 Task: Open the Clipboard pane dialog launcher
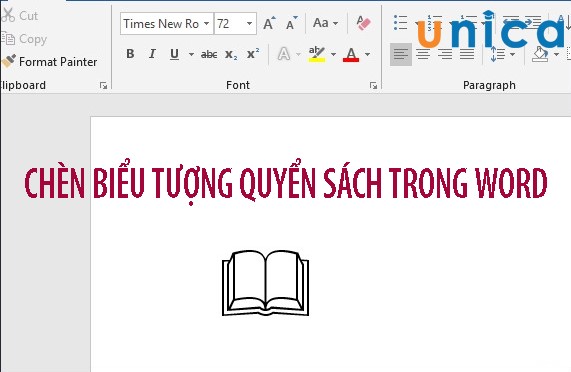coord(103,86)
